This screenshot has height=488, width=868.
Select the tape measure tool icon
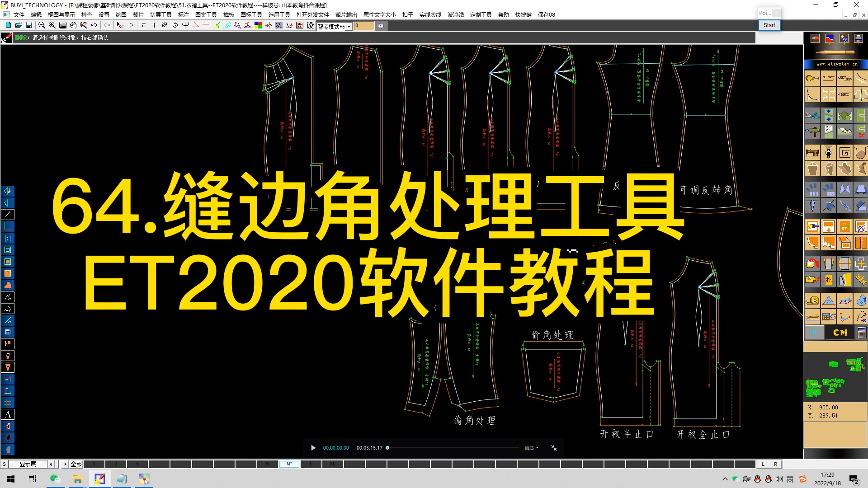coord(812,300)
